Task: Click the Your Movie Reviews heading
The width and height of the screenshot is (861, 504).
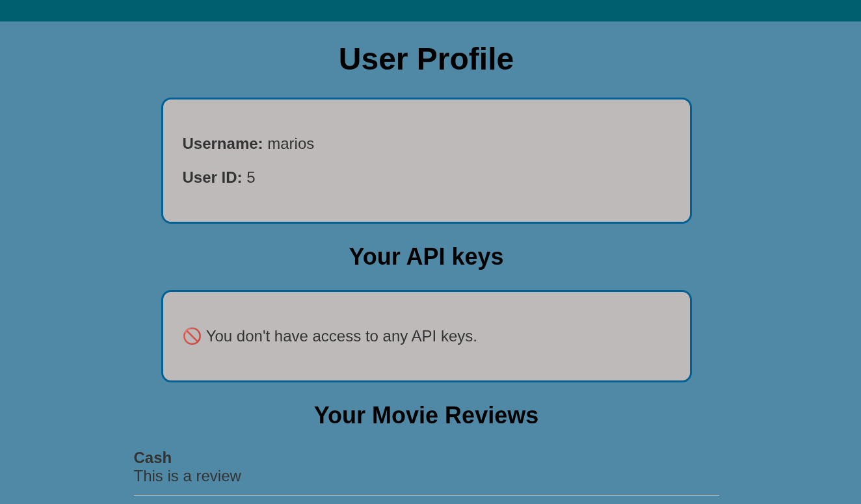Action: click(426, 416)
